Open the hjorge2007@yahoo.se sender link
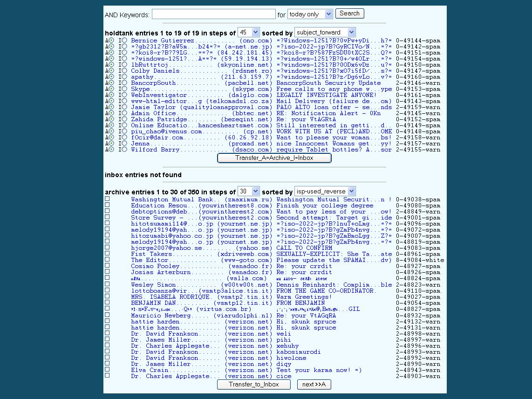Image resolution: width=532 pixels, height=399 pixels. coord(202,248)
